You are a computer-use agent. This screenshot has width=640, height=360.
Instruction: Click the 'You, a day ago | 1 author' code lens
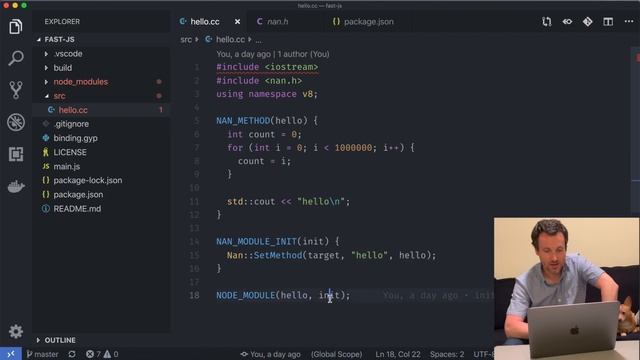(273, 54)
